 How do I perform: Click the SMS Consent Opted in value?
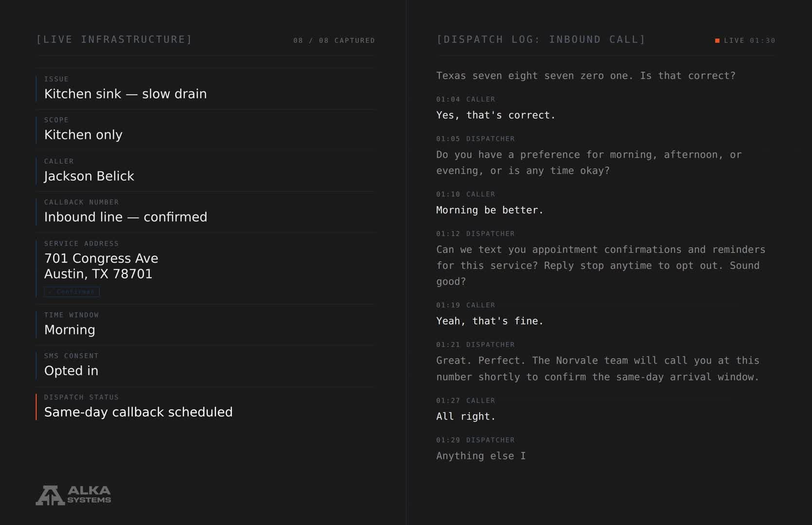pos(71,370)
